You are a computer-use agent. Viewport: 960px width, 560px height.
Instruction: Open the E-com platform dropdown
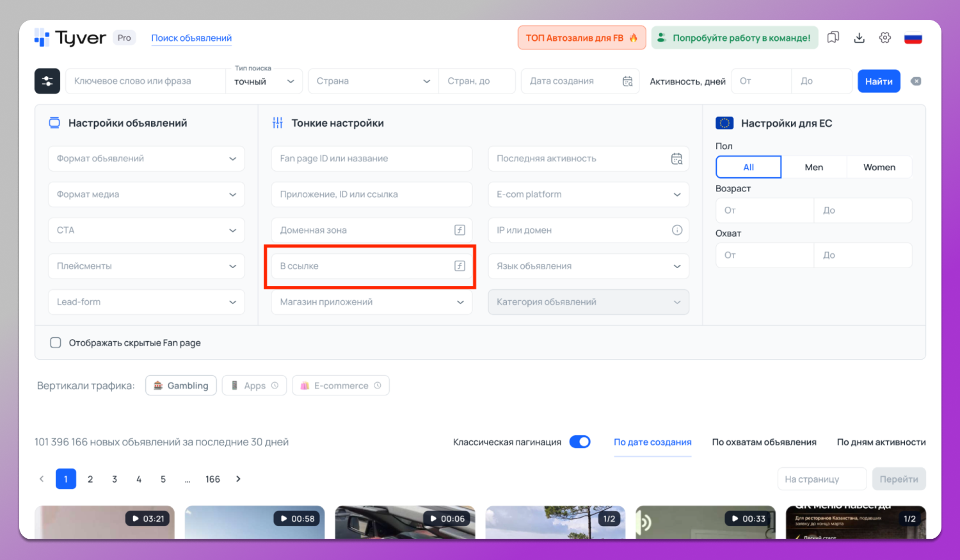pos(588,194)
